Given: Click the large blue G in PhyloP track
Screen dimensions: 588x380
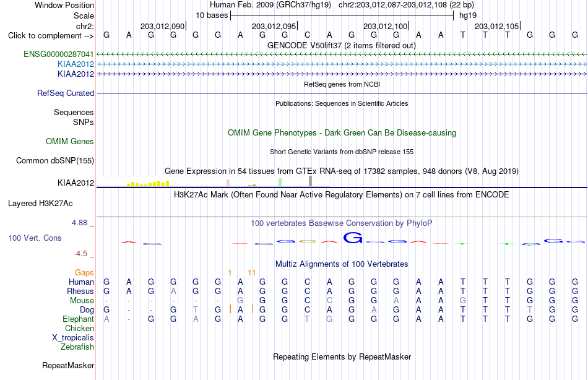Looking at the screenshot, I should (x=353, y=238).
